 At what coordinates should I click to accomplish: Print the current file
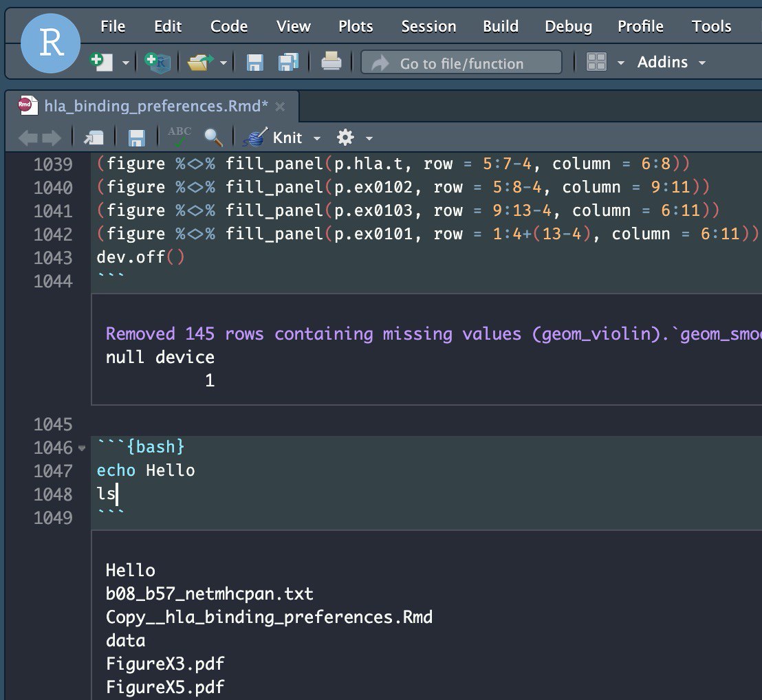pos(331,62)
